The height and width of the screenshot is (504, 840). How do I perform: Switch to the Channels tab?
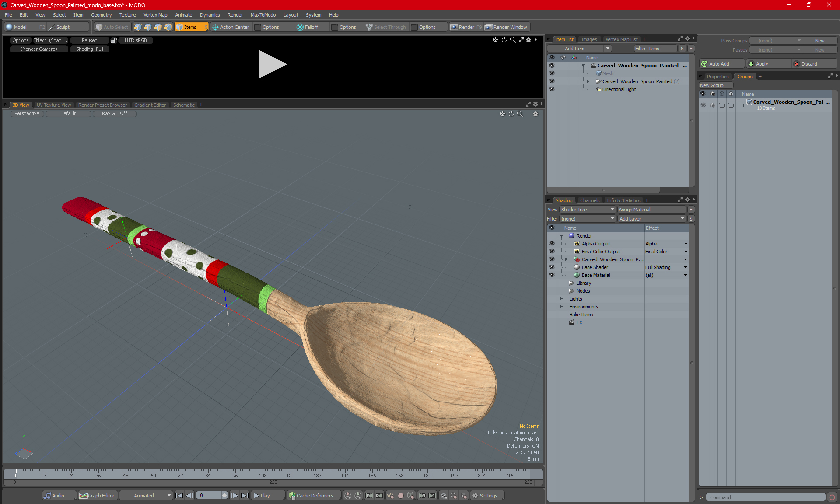[589, 200]
